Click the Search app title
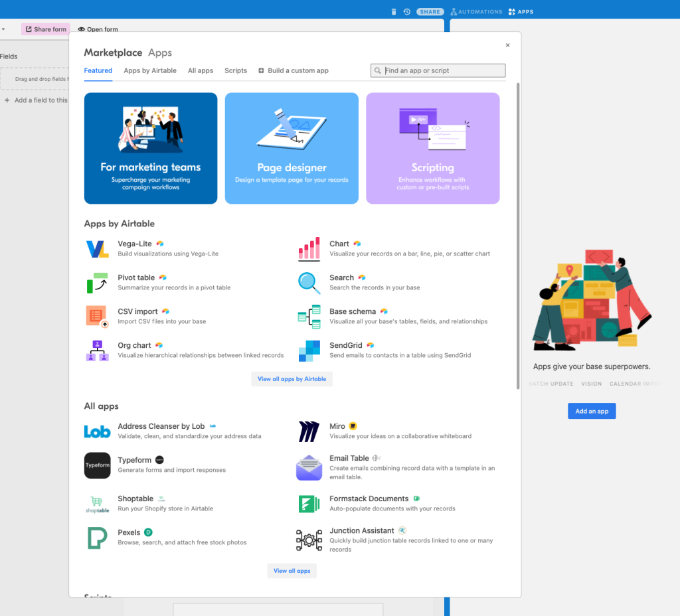 [342, 277]
